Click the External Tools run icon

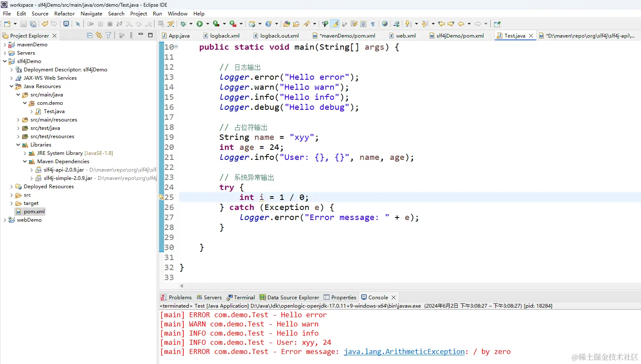point(233,24)
